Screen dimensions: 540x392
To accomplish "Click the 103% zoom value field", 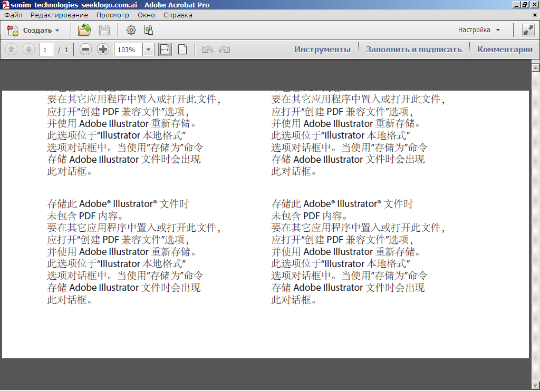I will pyautogui.click(x=129, y=50).
